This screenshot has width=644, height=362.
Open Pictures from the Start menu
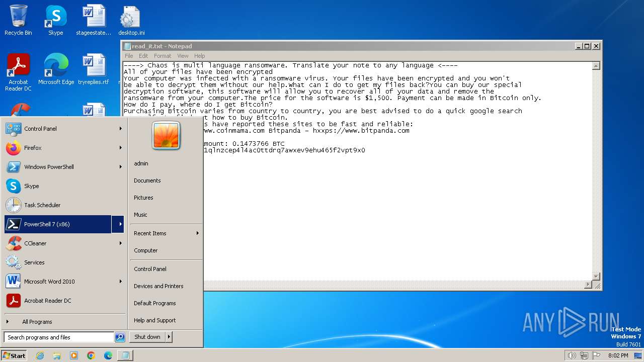166,198
